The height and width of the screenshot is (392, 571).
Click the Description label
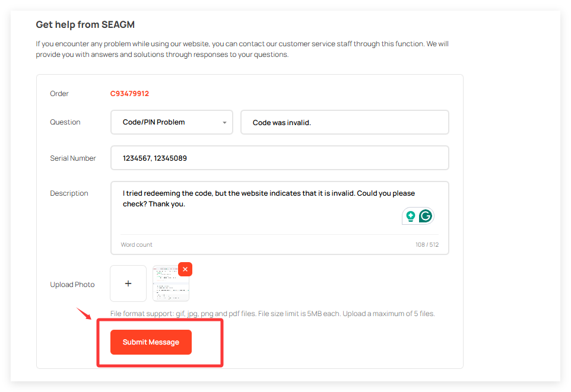(69, 193)
